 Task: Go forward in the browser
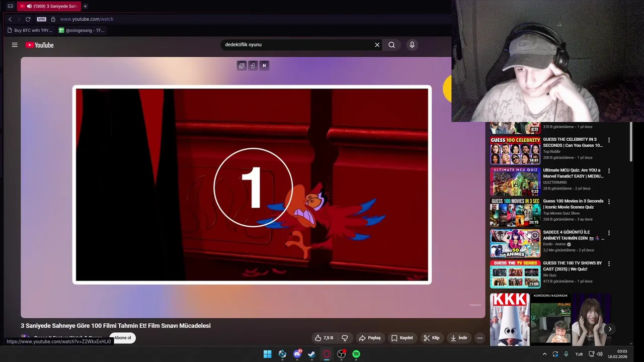[19, 19]
